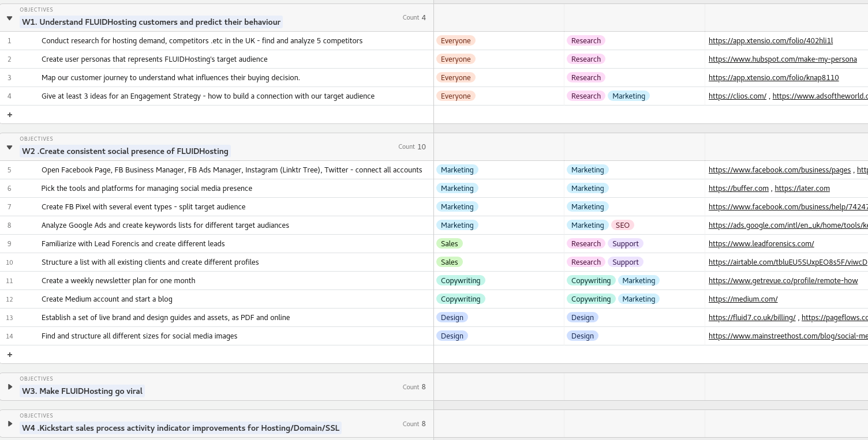The image size is (868, 440).
Task: Select the 'Create a weekly newsletter plan' task
Action: click(118, 280)
